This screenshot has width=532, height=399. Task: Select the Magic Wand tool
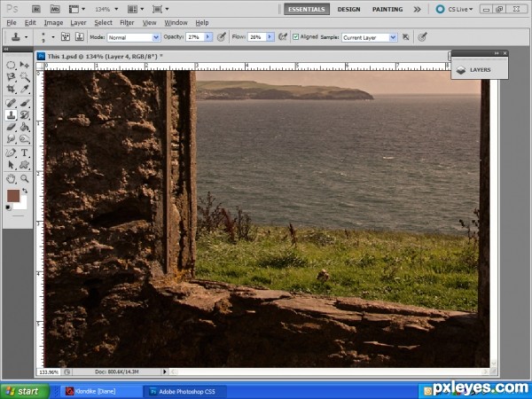24,77
